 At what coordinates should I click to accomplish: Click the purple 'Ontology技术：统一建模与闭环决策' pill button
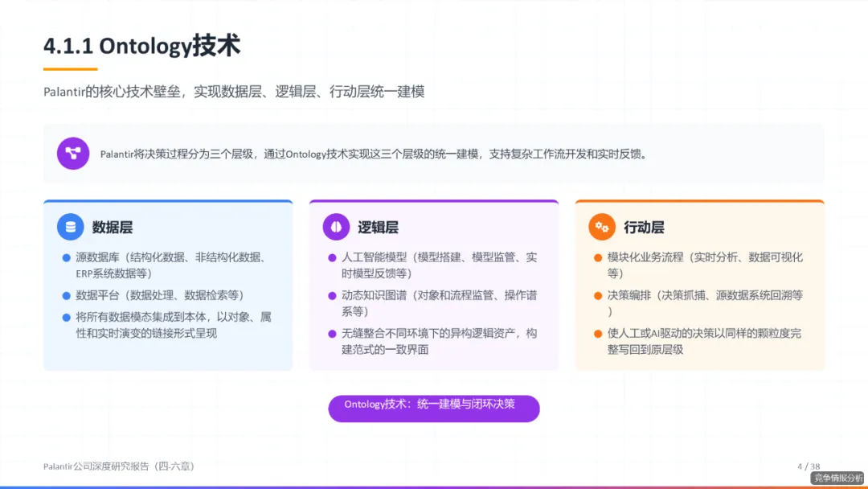point(434,408)
